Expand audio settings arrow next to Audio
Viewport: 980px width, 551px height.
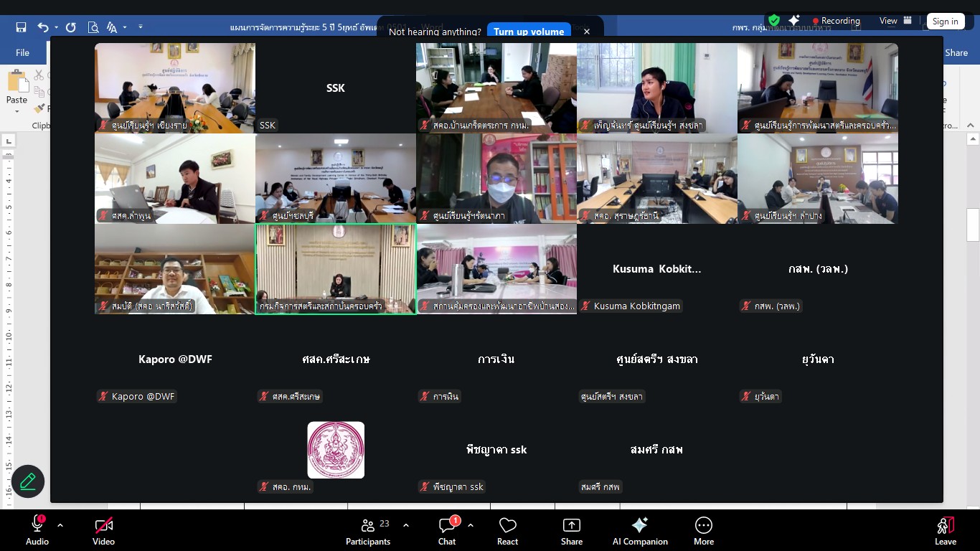pyautogui.click(x=60, y=525)
